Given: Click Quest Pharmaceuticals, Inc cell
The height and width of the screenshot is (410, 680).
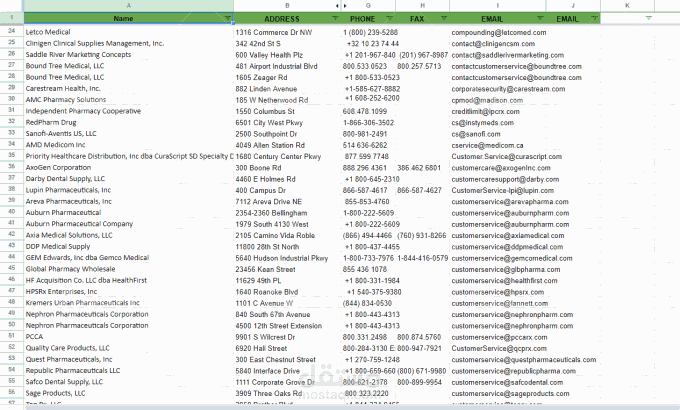Looking at the screenshot, I should 129,359.
